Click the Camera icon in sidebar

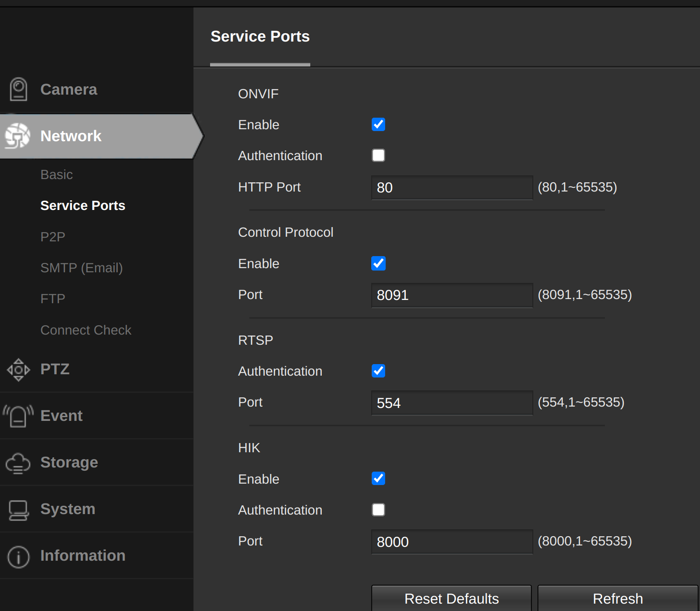(18, 89)
